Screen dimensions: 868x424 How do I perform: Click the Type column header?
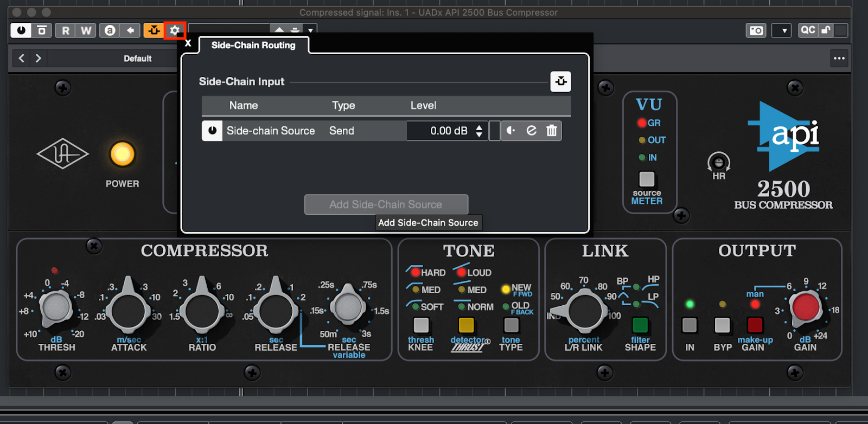[343, 105]
